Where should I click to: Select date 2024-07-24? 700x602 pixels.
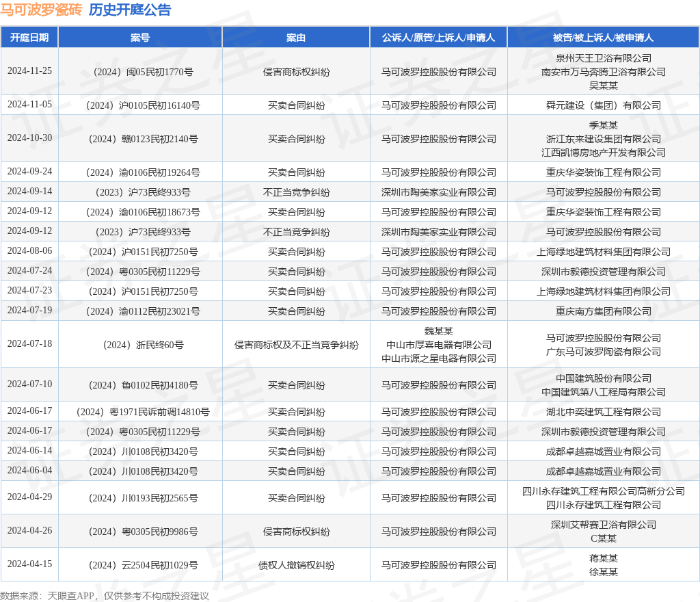29,271
